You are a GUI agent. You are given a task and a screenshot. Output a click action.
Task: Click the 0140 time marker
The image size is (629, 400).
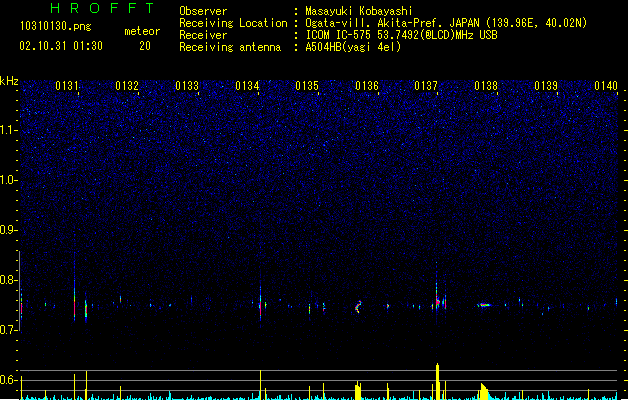pyautogui.click(x=606, y=86)
